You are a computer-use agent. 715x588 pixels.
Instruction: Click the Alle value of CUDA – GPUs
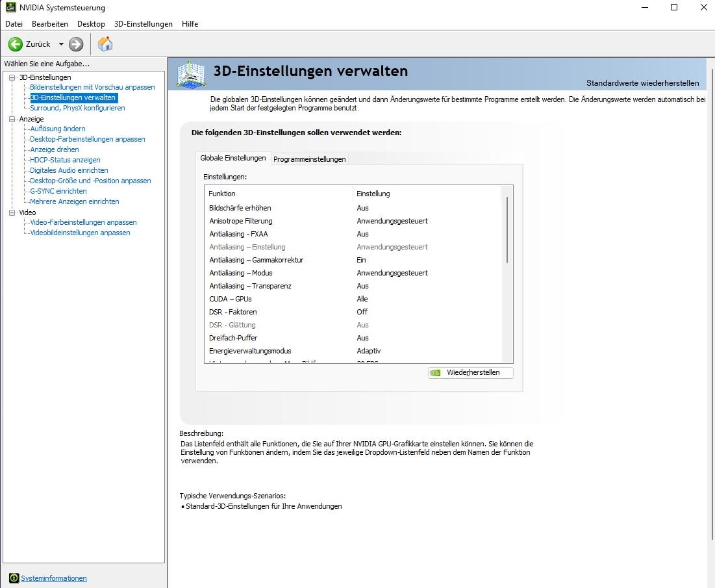[362, 299]
